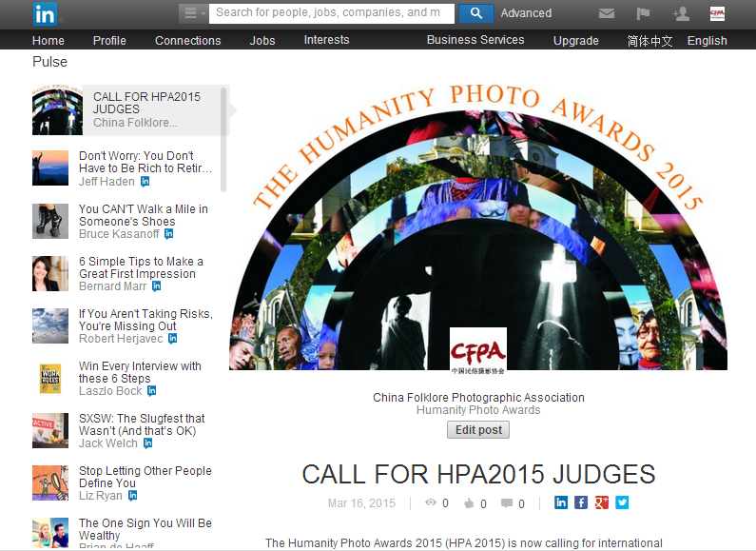Open the Interests menu

coord(326,40)
